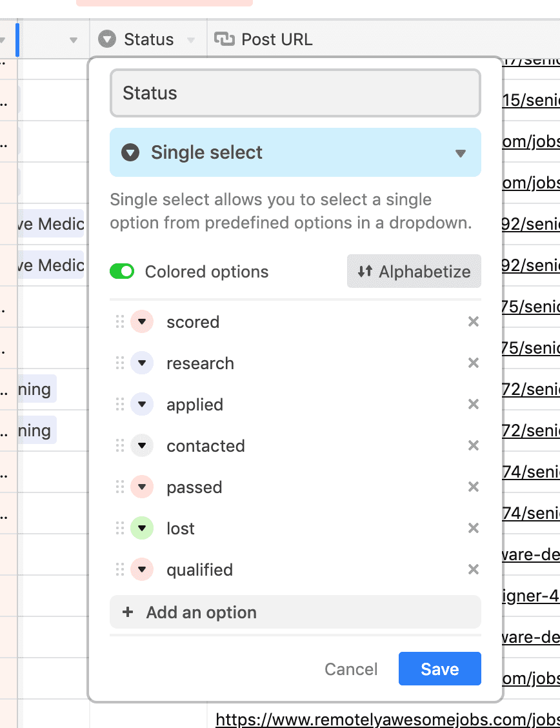Viewport: 560px width, 728px height.
Task: Open color picker for 'scored' option
Action: tap(142, 322)
